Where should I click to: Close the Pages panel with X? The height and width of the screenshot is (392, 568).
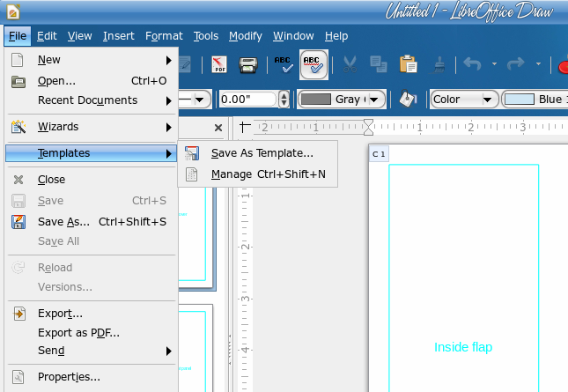[218, 128]
